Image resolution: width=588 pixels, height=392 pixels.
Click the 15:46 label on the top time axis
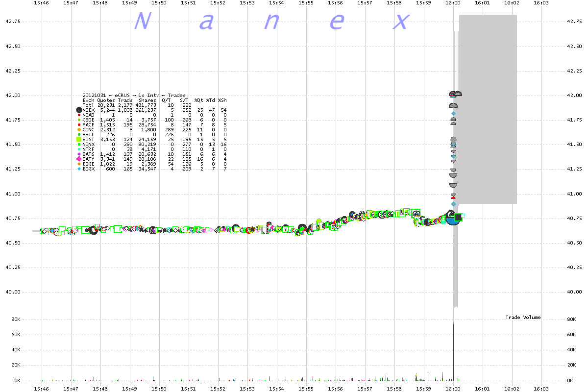42,3
